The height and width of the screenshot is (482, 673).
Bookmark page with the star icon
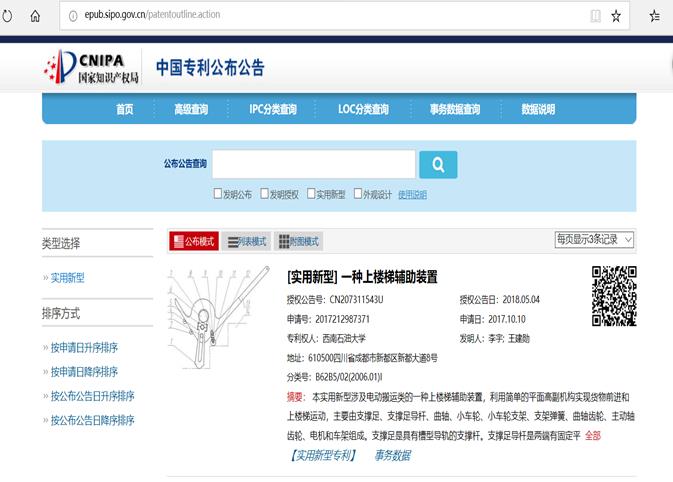617,16
